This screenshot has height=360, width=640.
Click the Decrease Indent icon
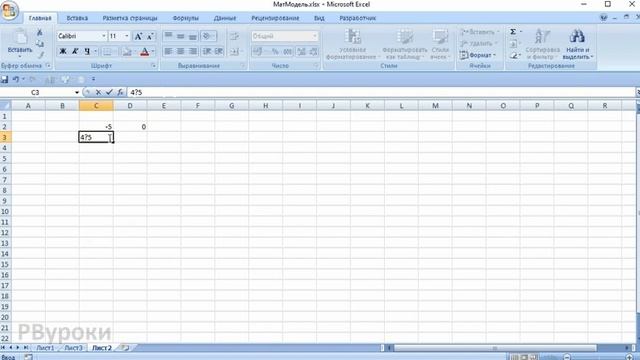tap(207, 51)
